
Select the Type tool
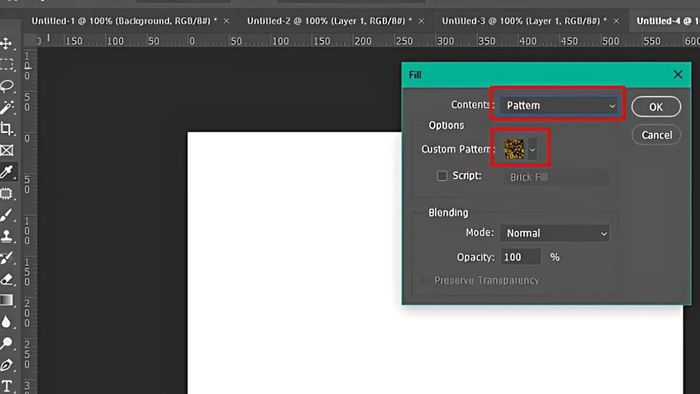click(x=7, y=386)
